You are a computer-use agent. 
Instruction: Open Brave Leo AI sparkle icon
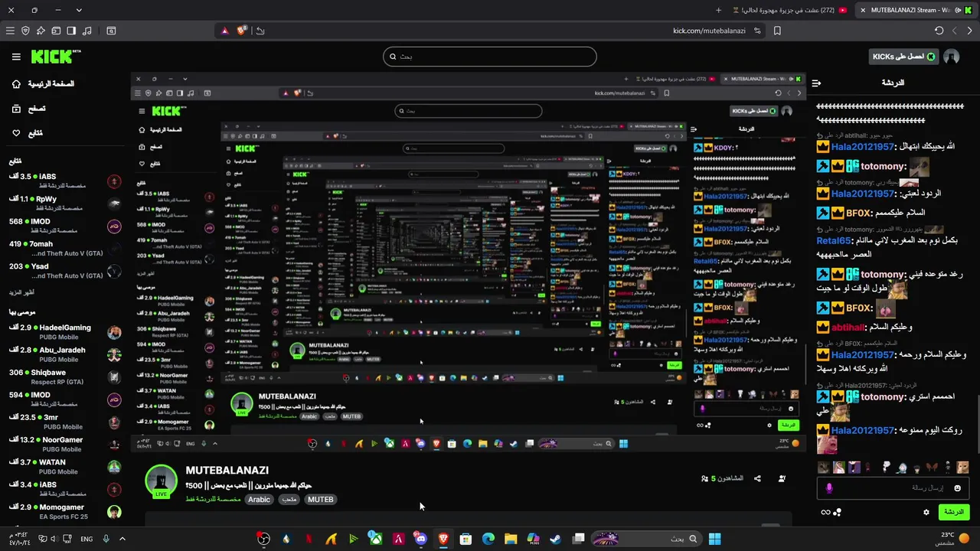pyautogui.click(x=41, y=31)
